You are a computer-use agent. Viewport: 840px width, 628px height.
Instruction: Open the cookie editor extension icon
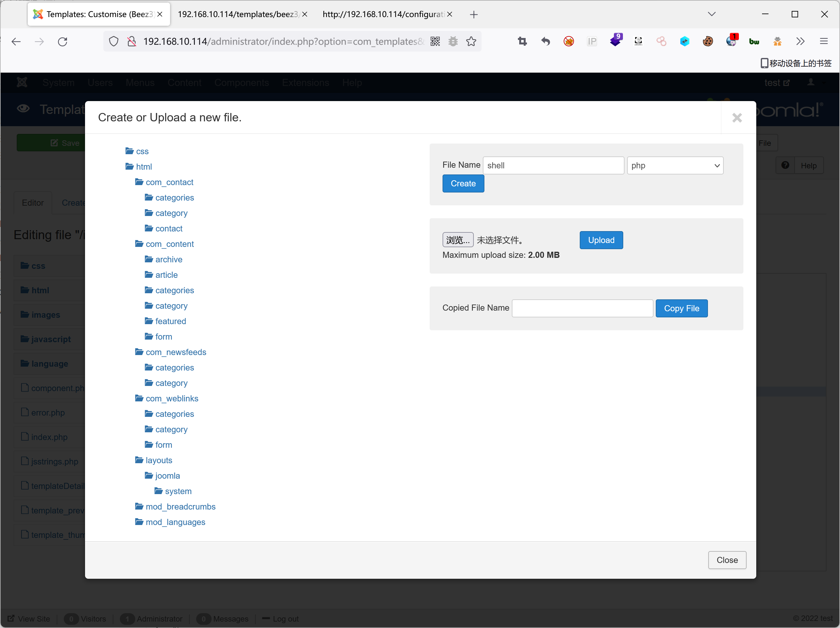pyautogui.click(x=708, y=41)
